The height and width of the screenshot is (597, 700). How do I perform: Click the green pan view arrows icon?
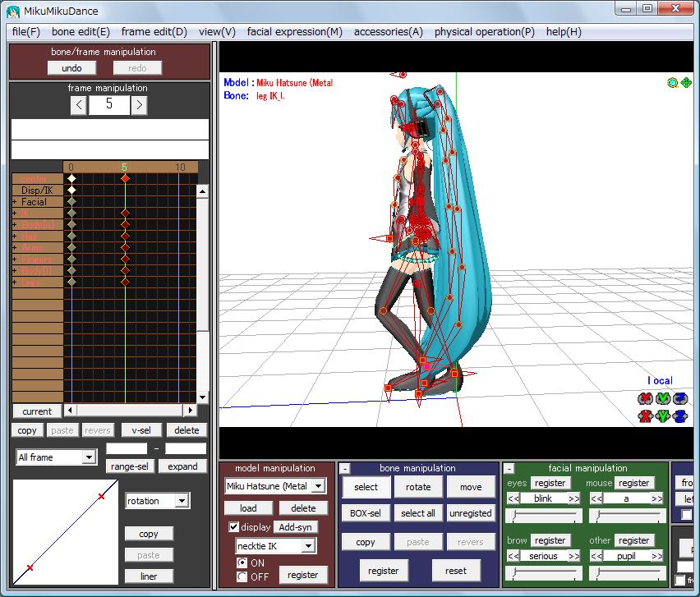point(686,83)
